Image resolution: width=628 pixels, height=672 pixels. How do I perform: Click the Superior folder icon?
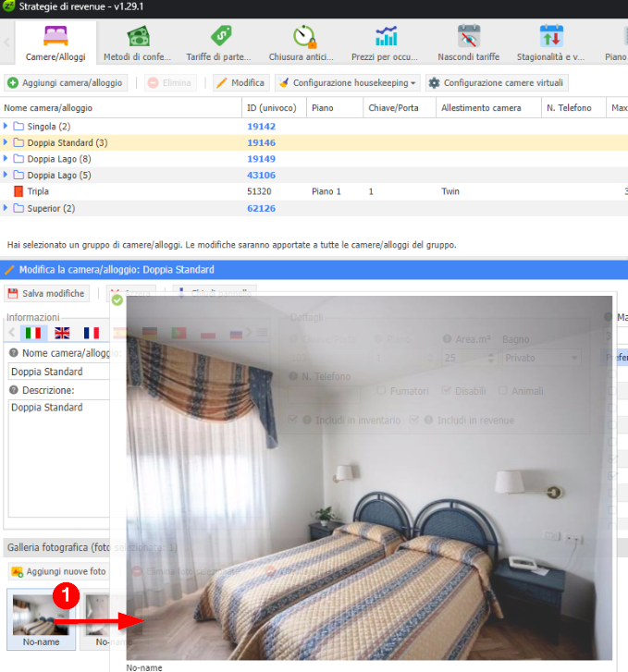(x=18, y=208)
